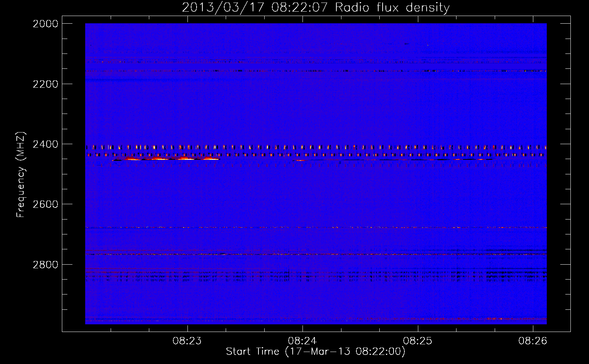Click the "2400" frequency tick label
Viewport: 589px width, 364px height.
click(46, 144)
